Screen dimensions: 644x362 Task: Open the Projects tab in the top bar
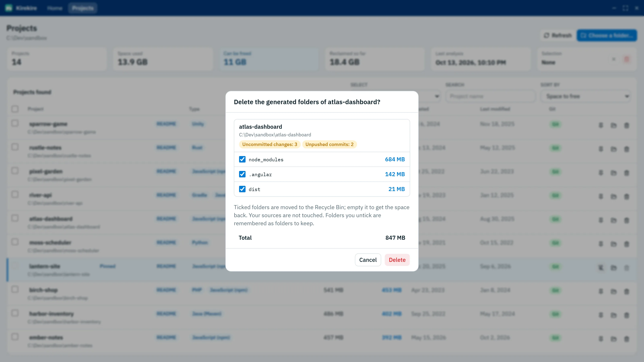click(83, 8)
